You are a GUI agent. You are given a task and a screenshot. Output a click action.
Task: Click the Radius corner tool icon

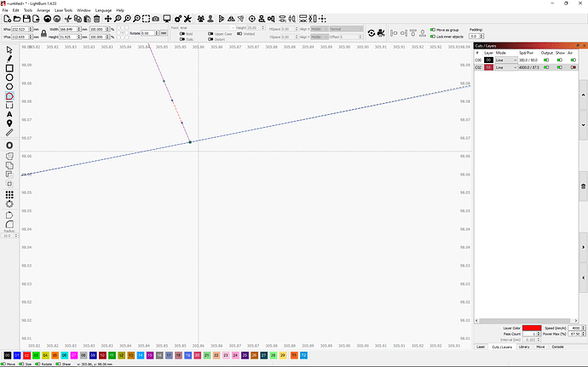pyautogui.click(x=9, y=225)
